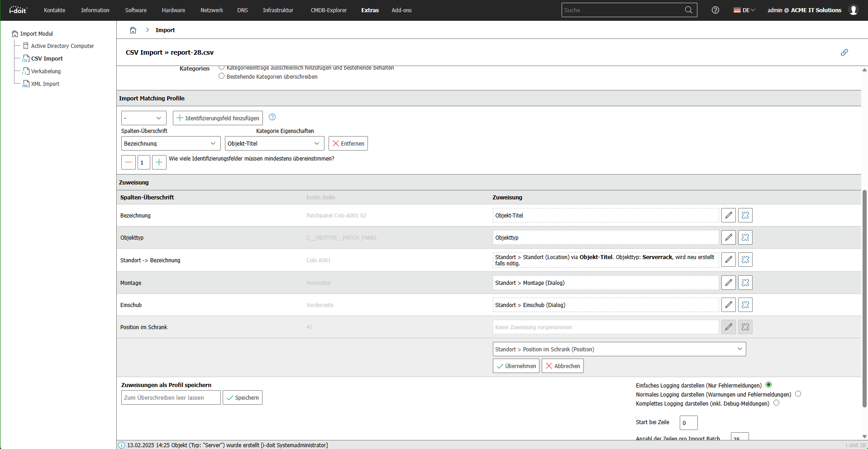Screen dimensions: 868x449
Task: Click the permalink chain icon
Action: pos(844,52)
